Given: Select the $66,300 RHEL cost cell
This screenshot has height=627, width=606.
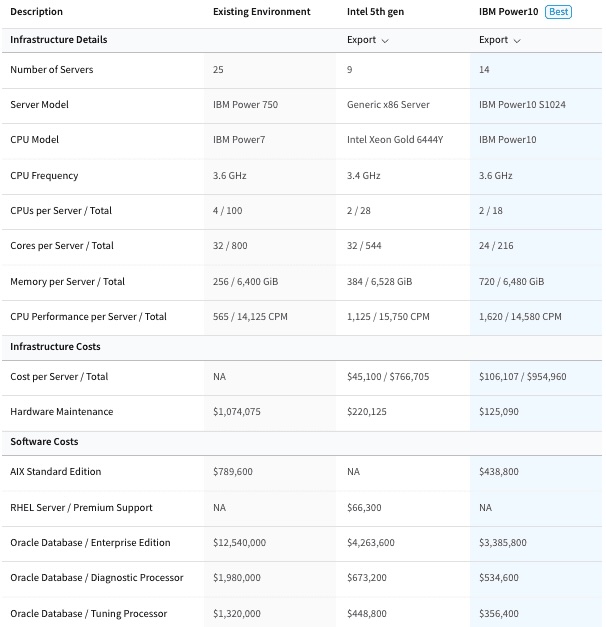Looking at the screenshot, I should [x=364, y=507].
